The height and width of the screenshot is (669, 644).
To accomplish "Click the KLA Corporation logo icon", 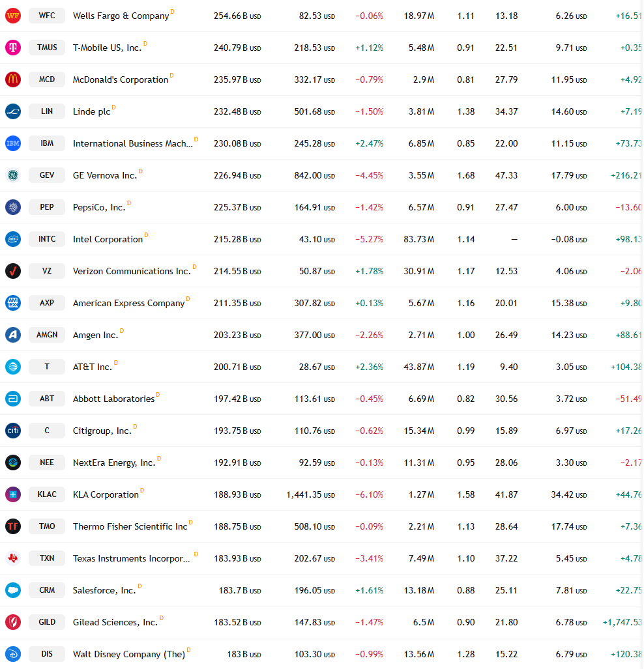I will pos(13,494).
